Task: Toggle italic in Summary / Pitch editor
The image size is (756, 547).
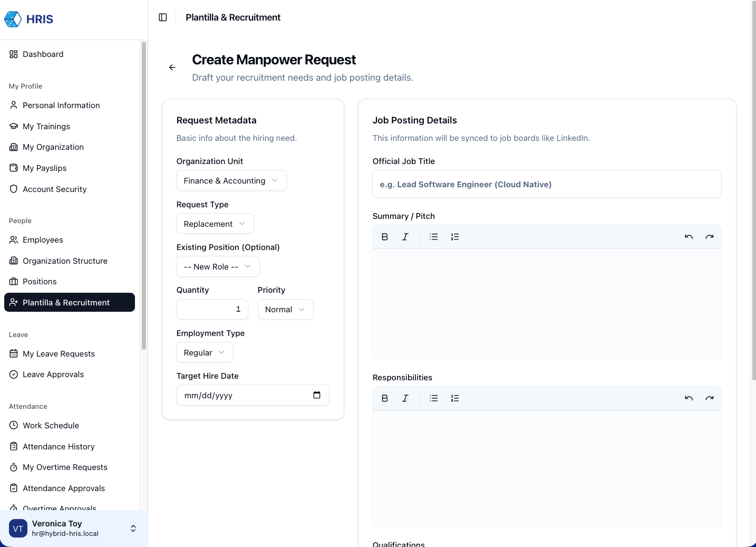Action: (405, 237)
